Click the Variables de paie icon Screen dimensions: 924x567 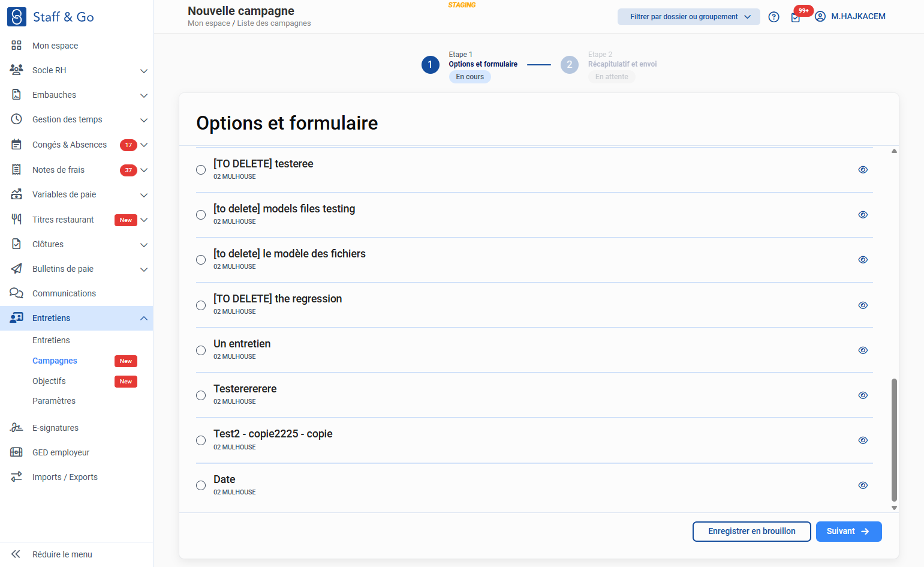[17, 194]
